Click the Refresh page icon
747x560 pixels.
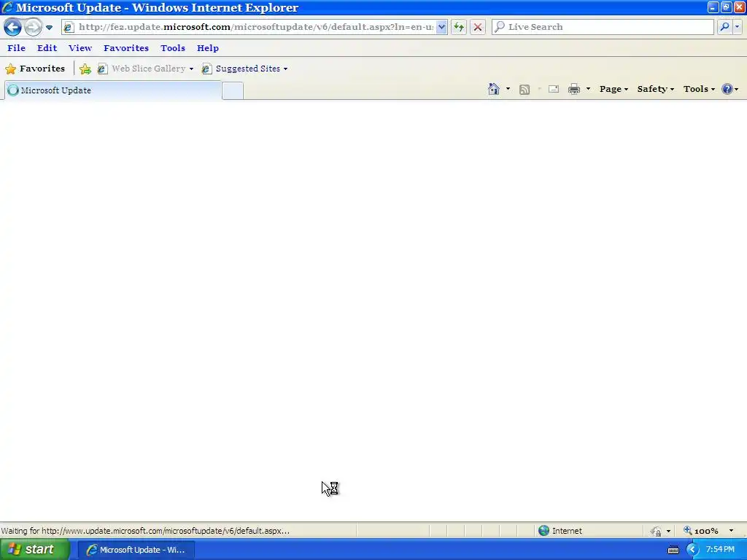[459, 27]
